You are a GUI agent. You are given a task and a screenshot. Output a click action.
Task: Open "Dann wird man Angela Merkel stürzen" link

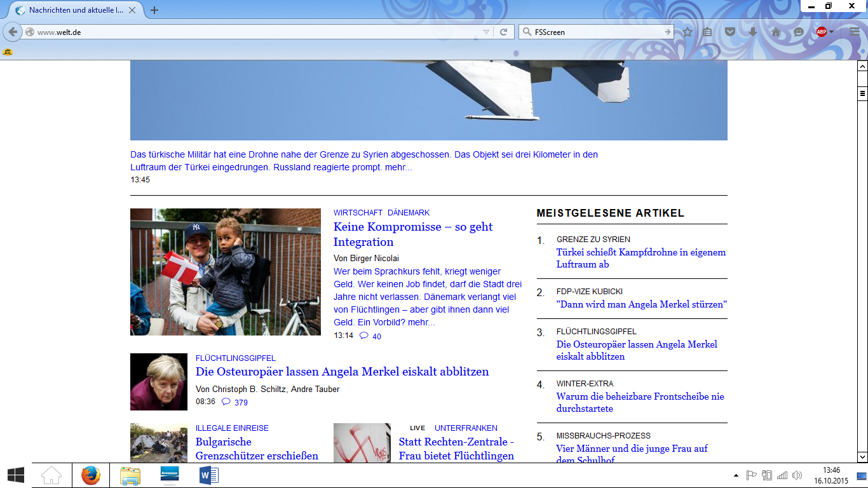coord(642,304)
